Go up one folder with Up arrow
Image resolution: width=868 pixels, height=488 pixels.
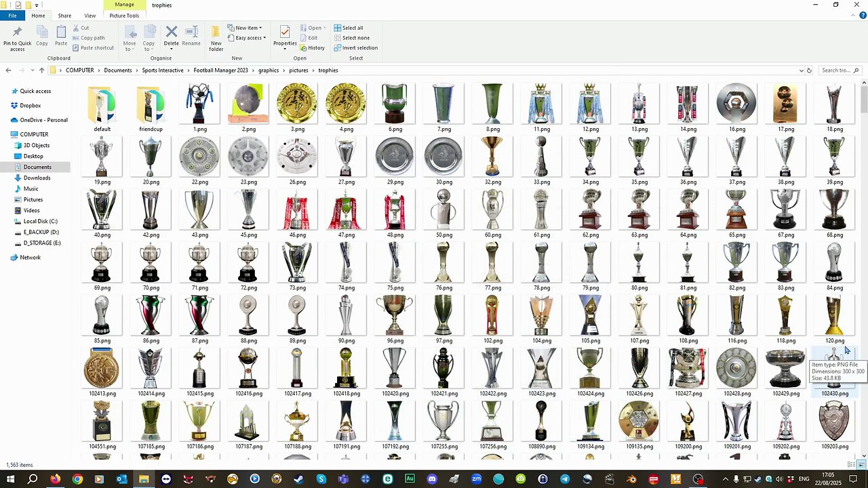(41, 70)
